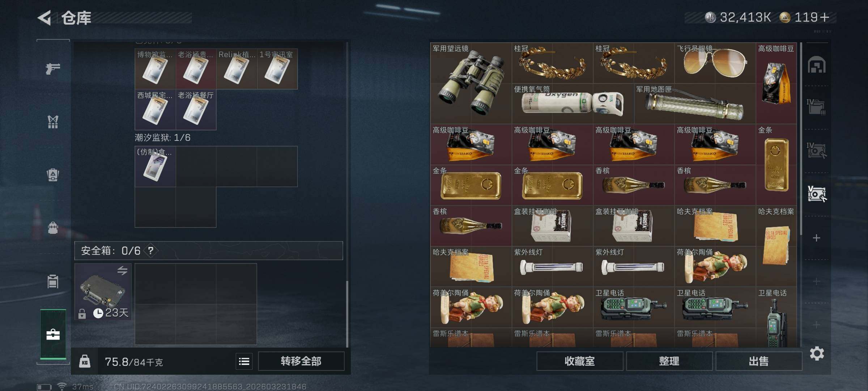Add a new storage box with plus

coord(816,238)
